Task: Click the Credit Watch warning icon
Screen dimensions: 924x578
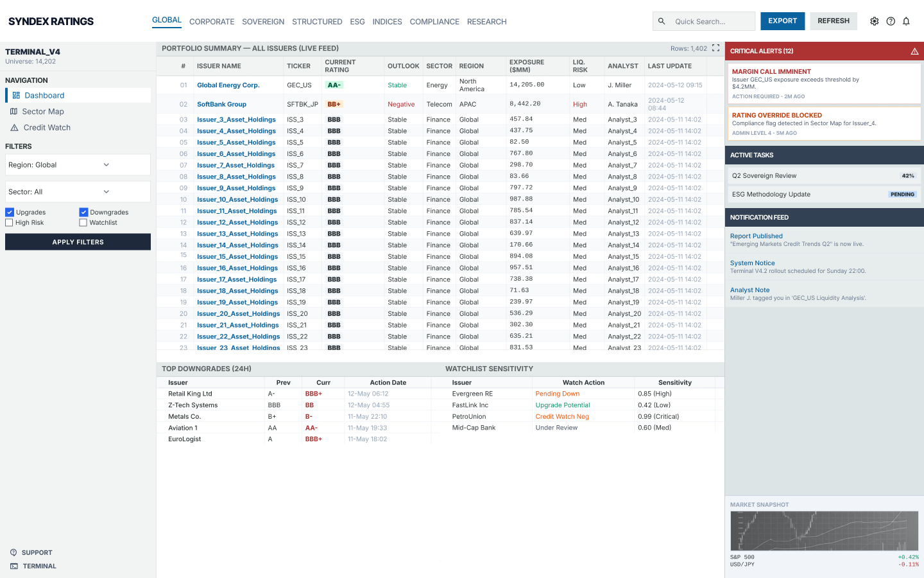Action: click(14, 128)
